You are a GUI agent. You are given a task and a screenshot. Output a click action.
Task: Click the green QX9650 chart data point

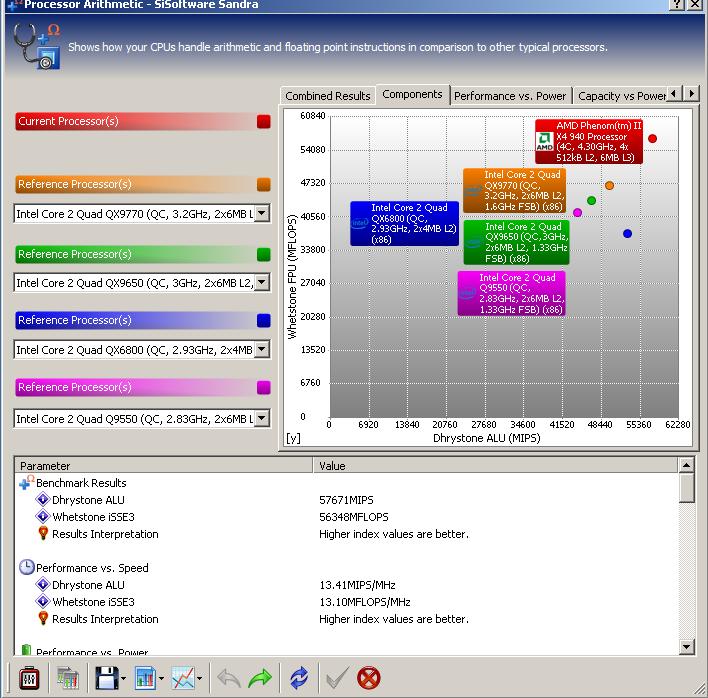tap(592, 200)
